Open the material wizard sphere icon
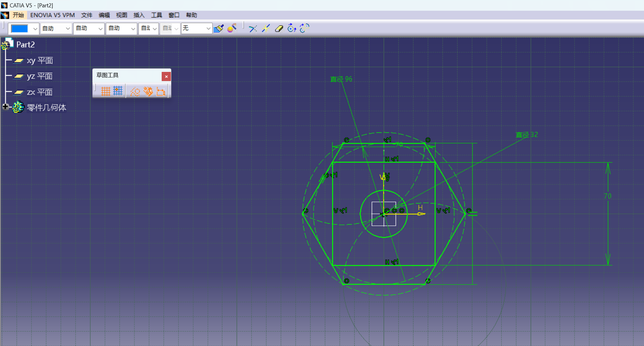This screenshot has width=644, height=346. coord(232,28)
